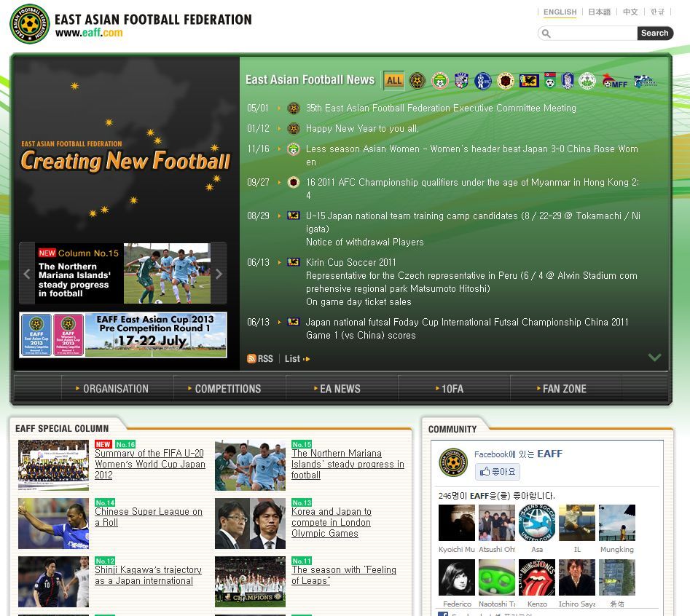The image size is (690, 616).
Task: Open the EA NEWS menu
Action: point(342,389)
